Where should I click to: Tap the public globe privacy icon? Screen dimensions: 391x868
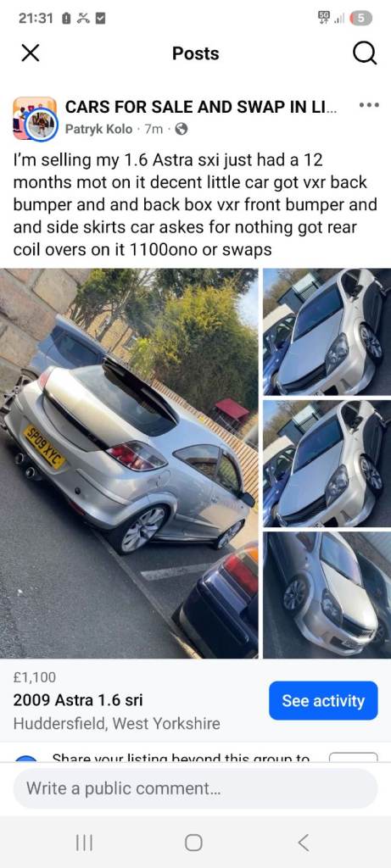[182, 130]
